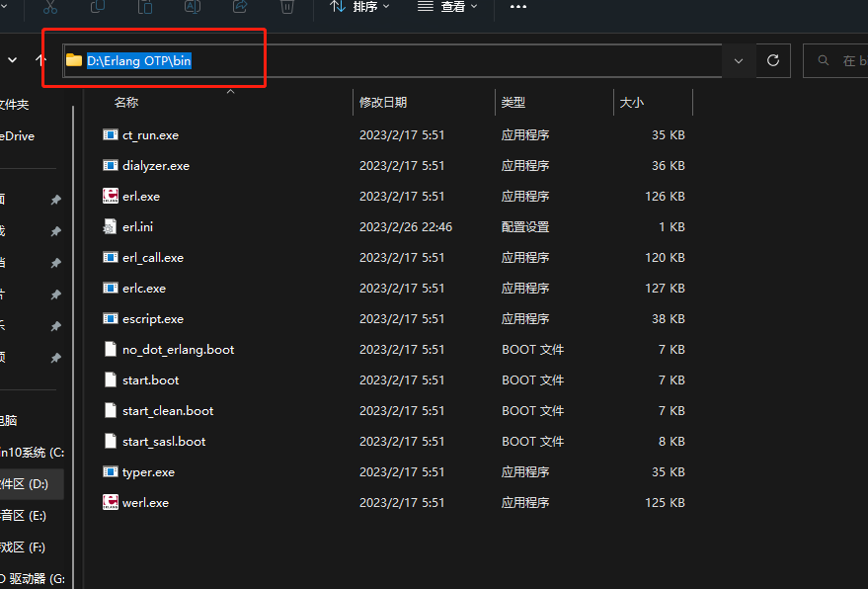
Task: Select the werl.exe Erlang icon
Action: tap(111, 502)
